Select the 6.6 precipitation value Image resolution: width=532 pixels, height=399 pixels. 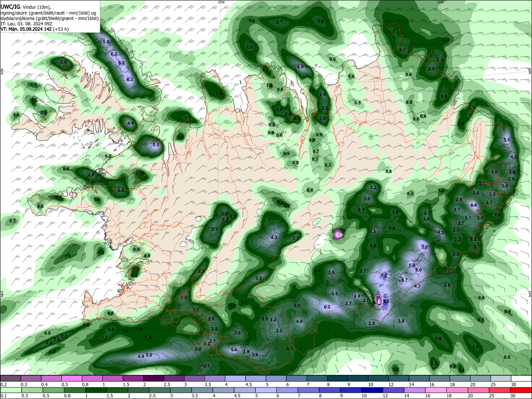coord(474,205)
